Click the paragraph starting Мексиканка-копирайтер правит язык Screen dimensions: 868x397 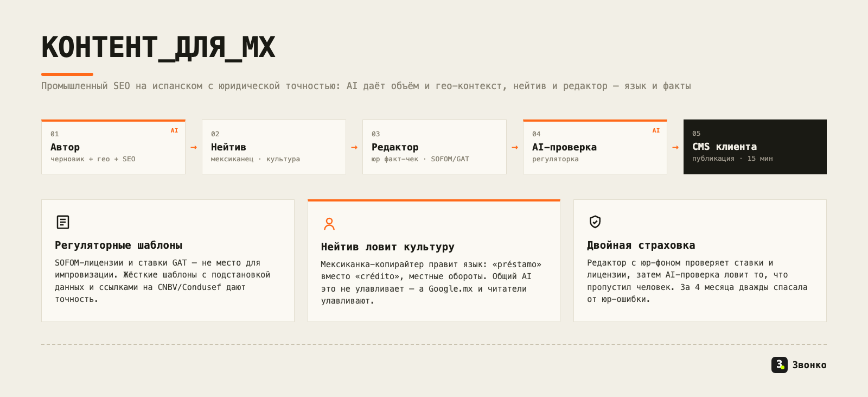pos(431,282)
